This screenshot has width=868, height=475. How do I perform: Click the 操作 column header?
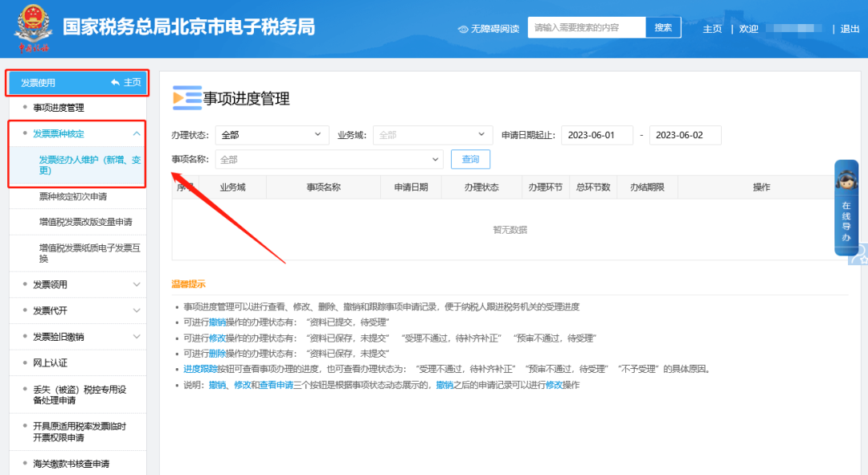pyautogui.click(x=762, y=187)
